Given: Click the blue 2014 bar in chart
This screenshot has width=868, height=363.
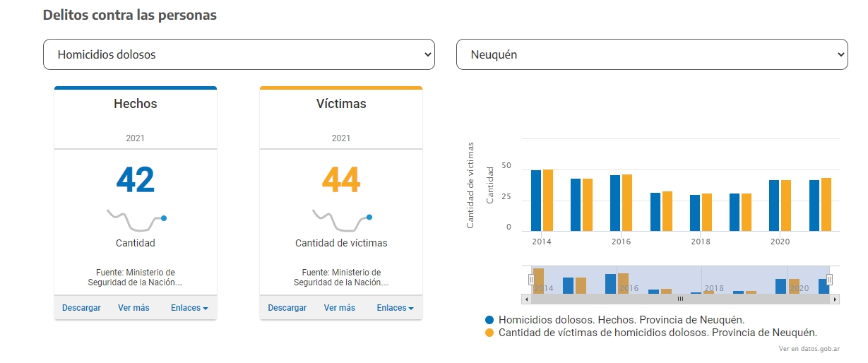Looking at the screenshot, I should click(536, 201).
